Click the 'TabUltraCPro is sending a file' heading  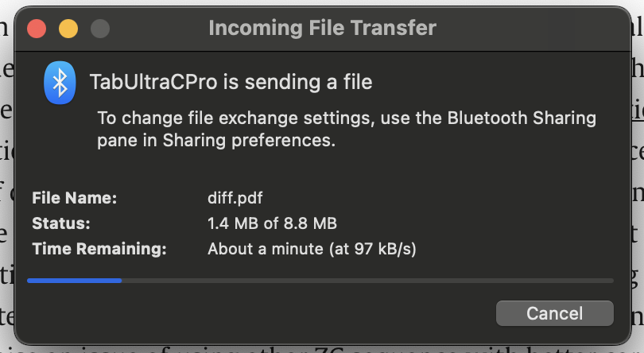pyautogui.click(x=231, y=81)
